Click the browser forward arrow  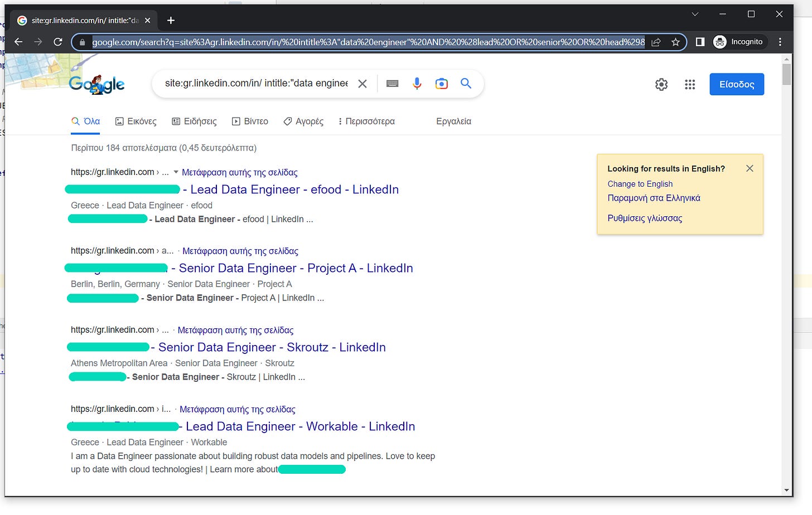click(38, 42)
